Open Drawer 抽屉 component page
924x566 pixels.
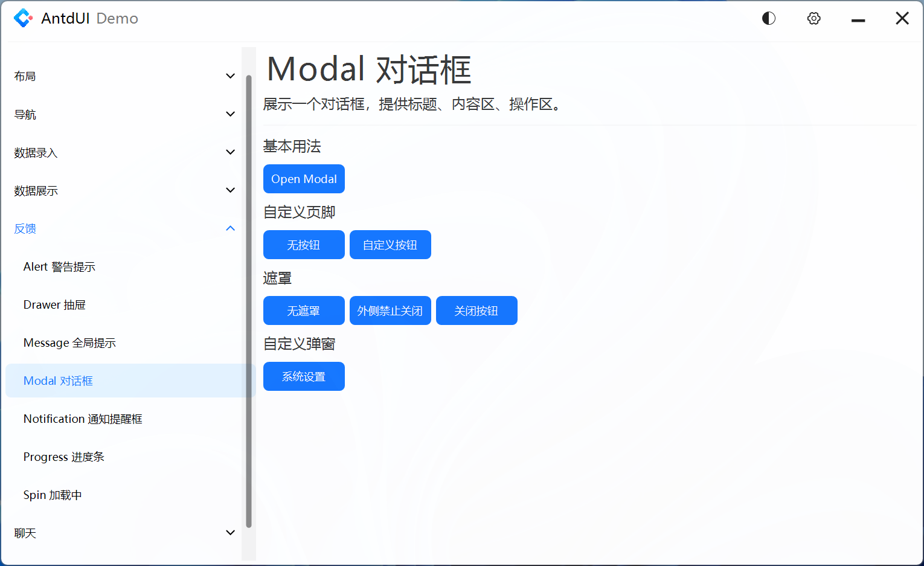(54, 304)
